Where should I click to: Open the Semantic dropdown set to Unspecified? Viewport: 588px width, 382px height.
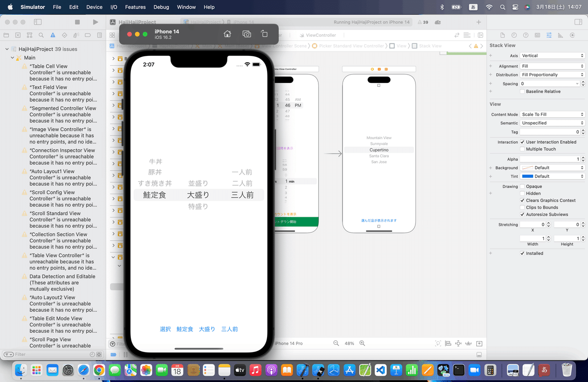coord(552,123)
